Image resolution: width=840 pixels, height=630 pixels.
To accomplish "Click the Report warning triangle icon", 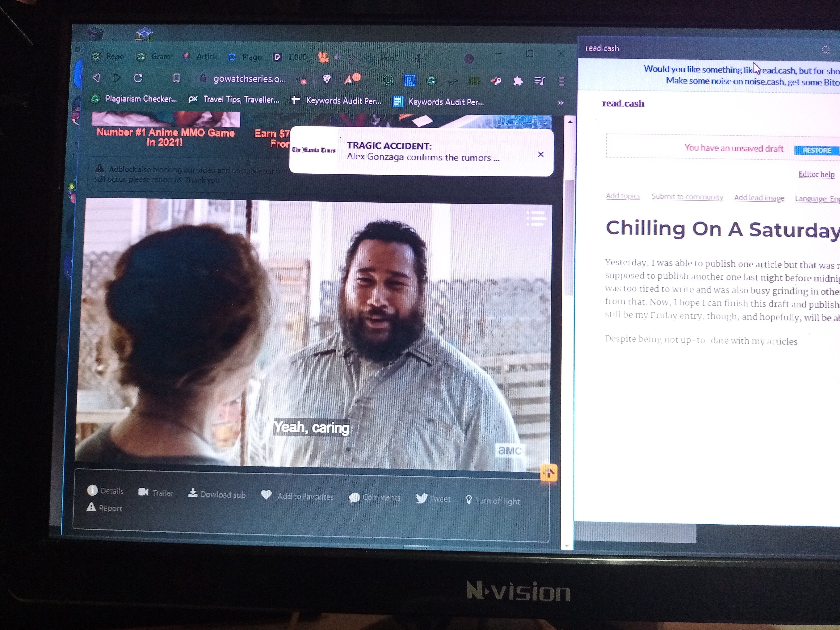I will [x=91, y=507].
